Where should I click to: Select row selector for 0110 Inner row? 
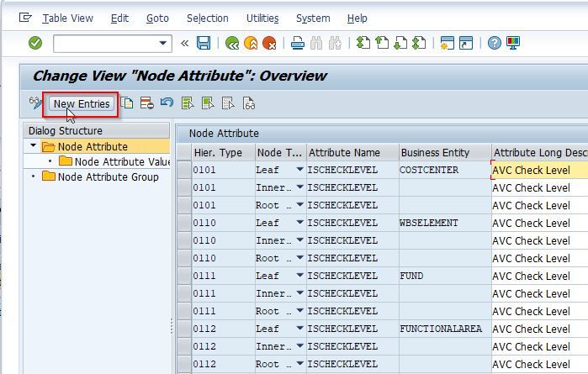pyautogui.click(x=184, y=240)
